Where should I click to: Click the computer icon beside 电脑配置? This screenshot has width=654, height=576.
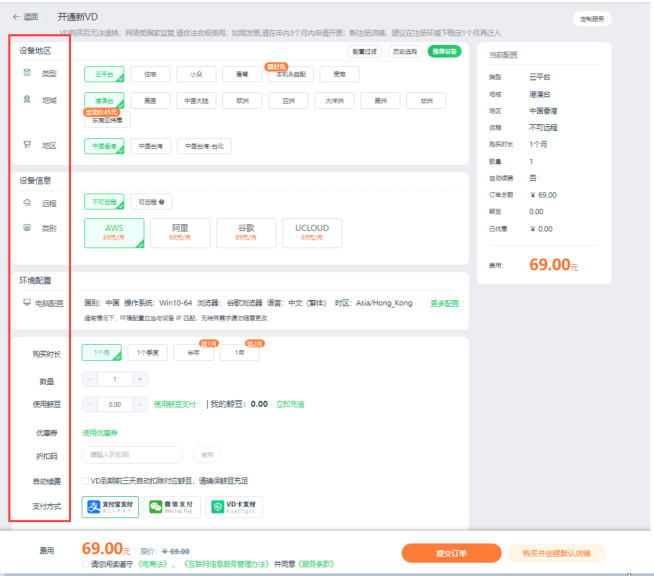tap(27, 302)
